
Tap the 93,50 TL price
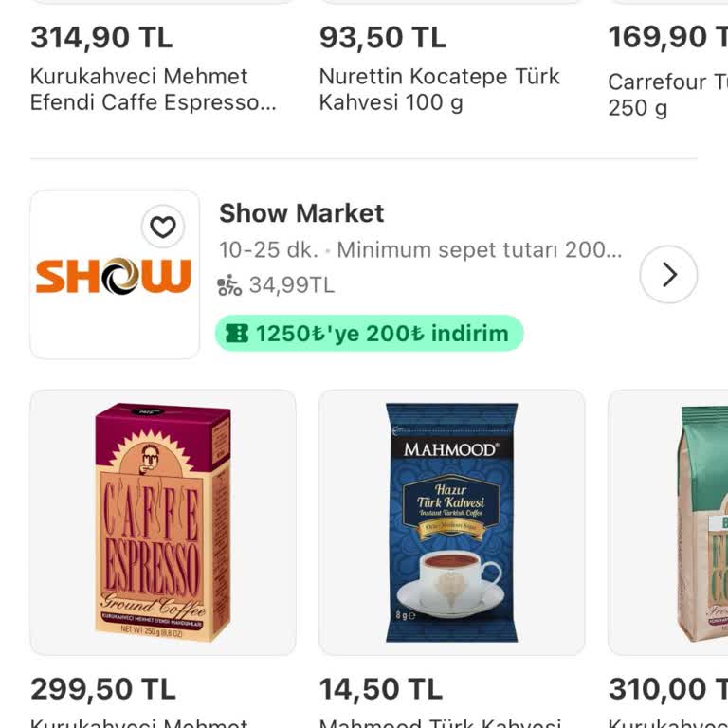(383, 37)
